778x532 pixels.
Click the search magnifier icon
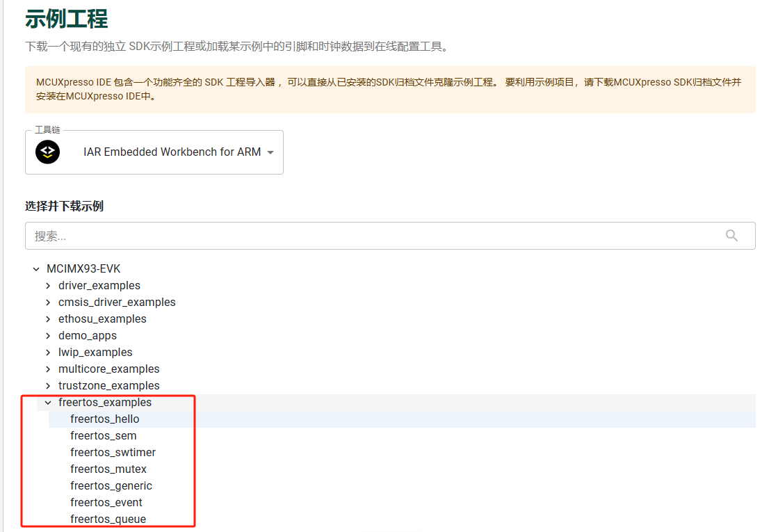click(x=731, y=236)
